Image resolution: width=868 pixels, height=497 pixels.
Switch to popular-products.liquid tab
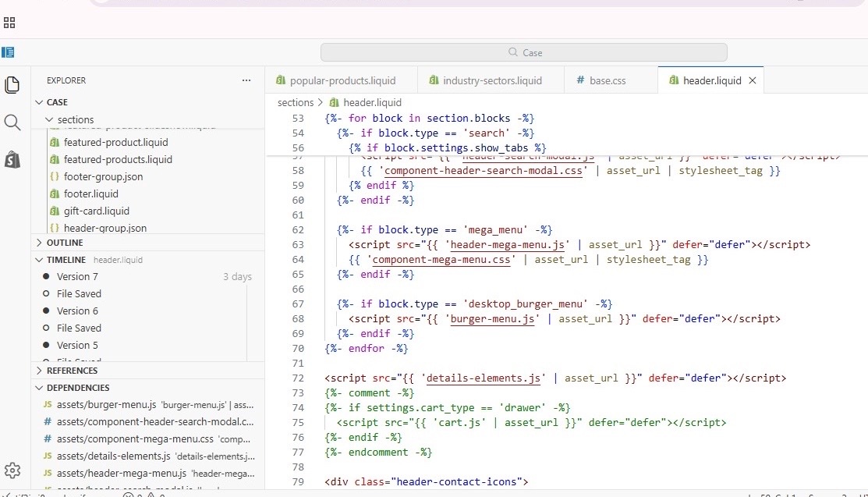(341, 80)
